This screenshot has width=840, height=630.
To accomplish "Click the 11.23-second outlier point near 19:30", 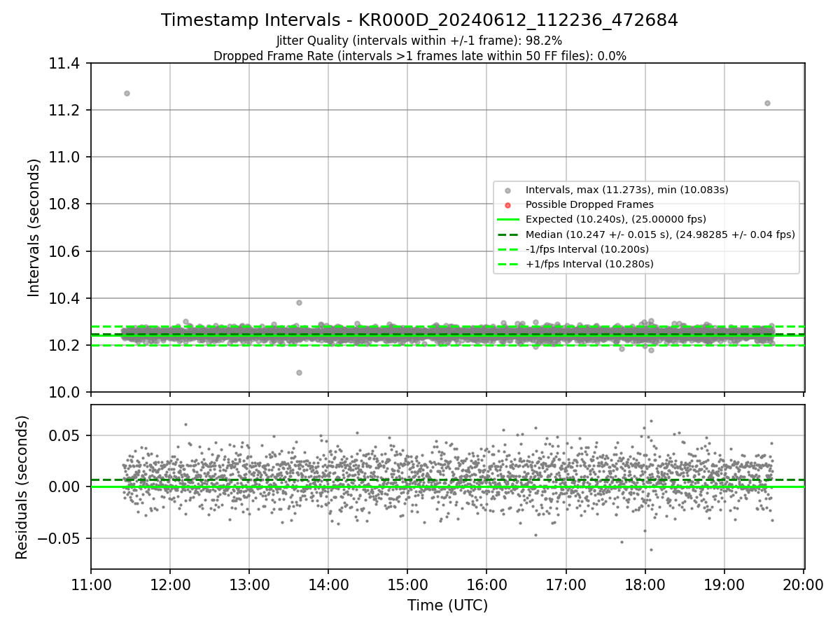I will pyautogui.click(x=767, y=103).
